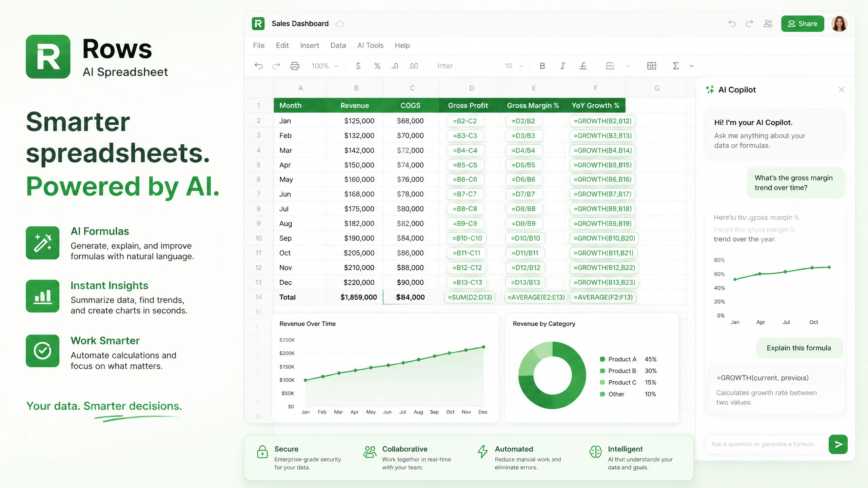Toggle underline formatting
The width and height of the screenshot is (868, 488).
(x=583, y=66)
